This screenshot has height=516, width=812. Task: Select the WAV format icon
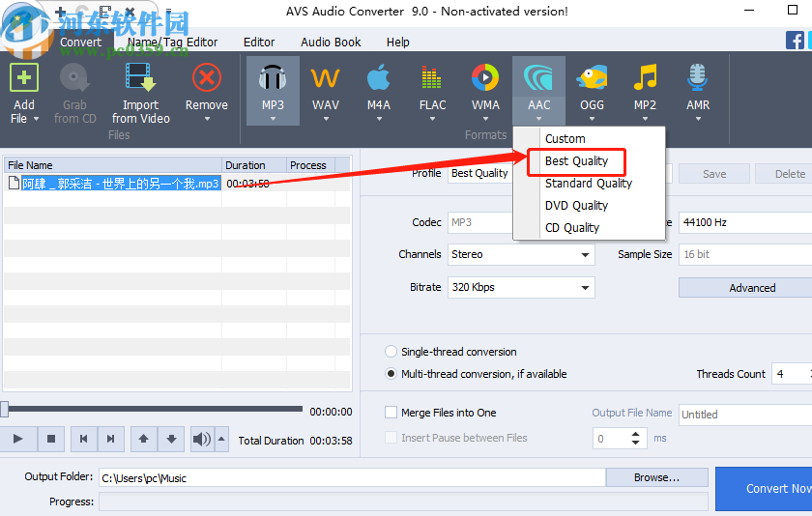[x=325, y=78]
